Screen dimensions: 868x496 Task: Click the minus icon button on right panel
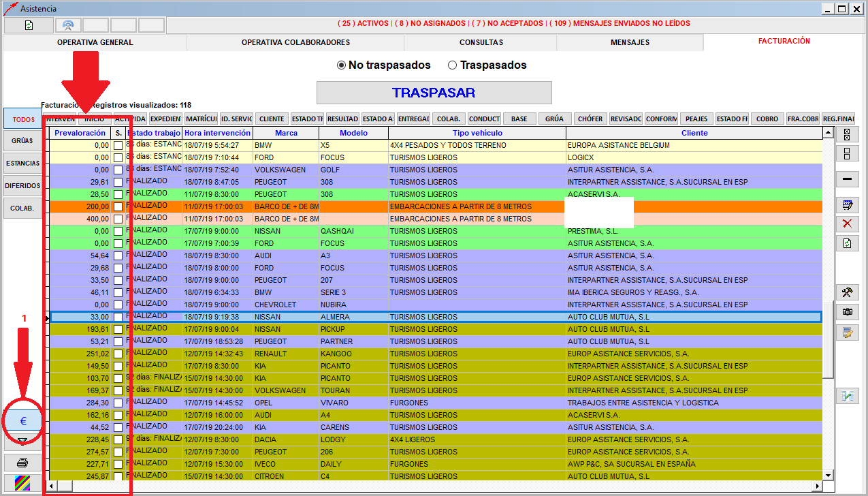(847, 179)
